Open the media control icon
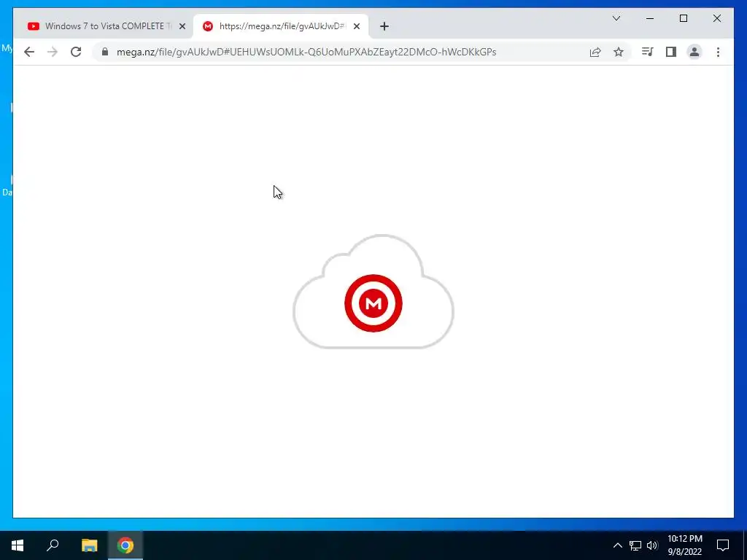The image size is (747, 560). click(x=648, y=52)
